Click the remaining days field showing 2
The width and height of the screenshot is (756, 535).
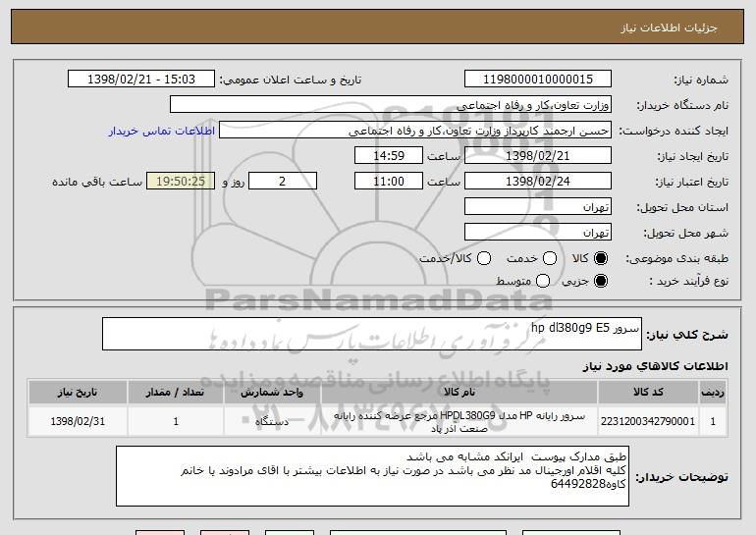coord(283,182)
